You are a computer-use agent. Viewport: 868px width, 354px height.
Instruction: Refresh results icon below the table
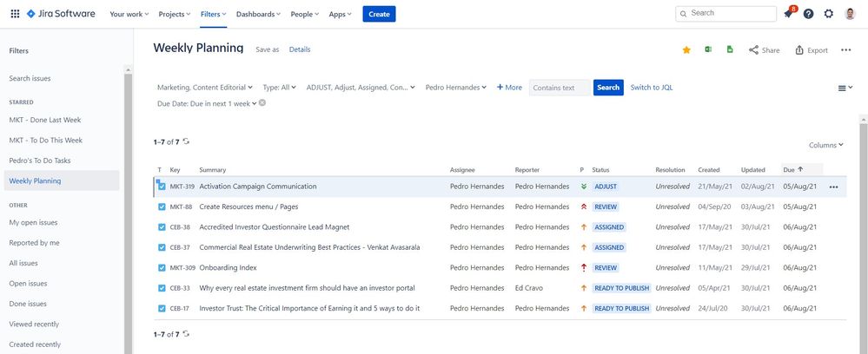click(x=186, y=334)
